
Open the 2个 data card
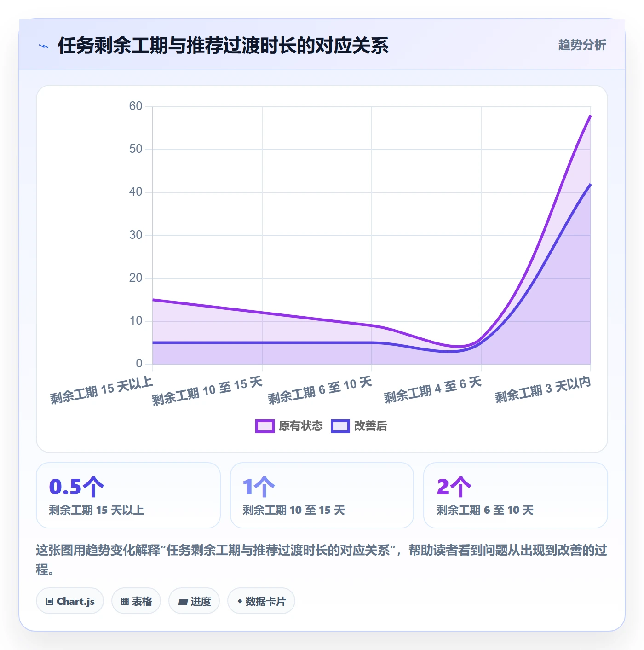point(516,495)
